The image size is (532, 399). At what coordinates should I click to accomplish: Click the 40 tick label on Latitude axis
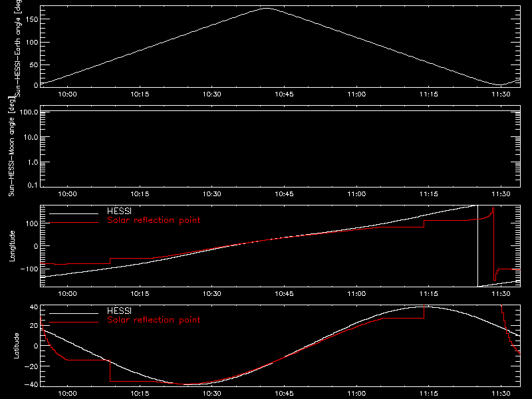34,307
